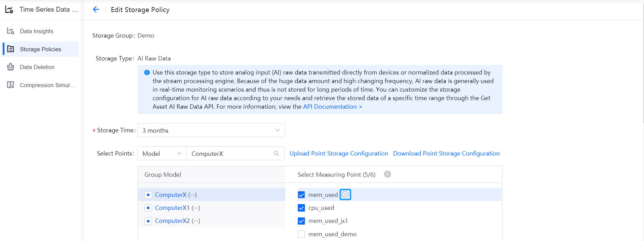Click the Storage Policies sidebar icon
Viewport: 644px width, 241px height.
coord(11,49)
